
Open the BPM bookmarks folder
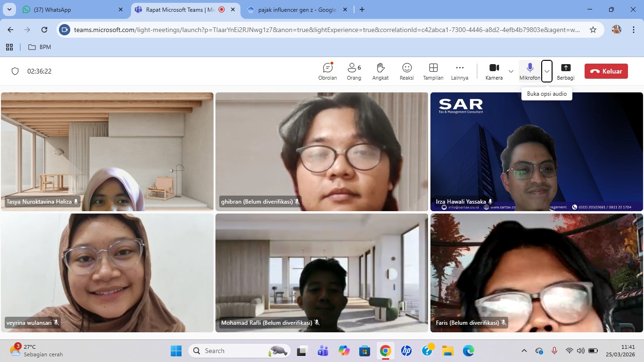click(40, 47)
